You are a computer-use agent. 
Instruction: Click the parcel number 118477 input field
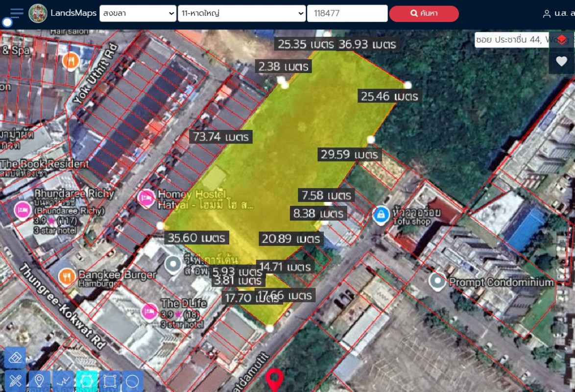click(347, 13)
